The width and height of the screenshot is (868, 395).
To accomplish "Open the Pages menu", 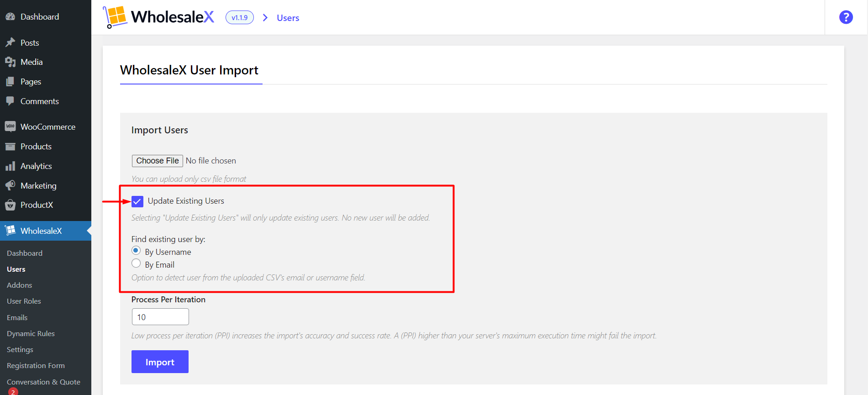I will coord(46,82).
